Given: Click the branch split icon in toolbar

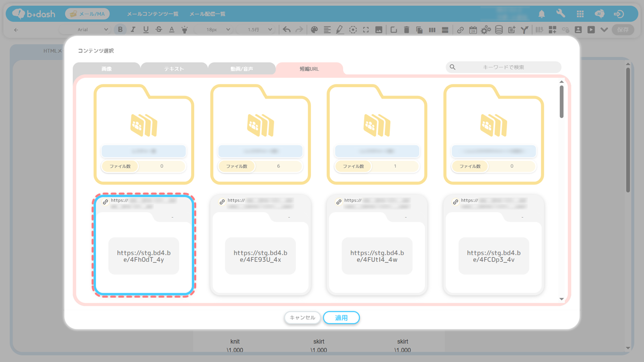Looking at the screenshot, I should coord(524,30).
